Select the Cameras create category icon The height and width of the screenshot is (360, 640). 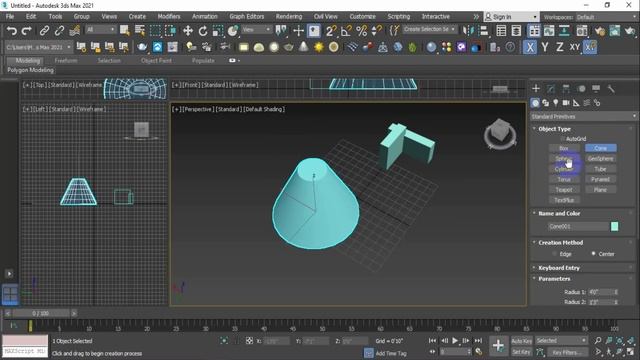click(x=566, y=103)
